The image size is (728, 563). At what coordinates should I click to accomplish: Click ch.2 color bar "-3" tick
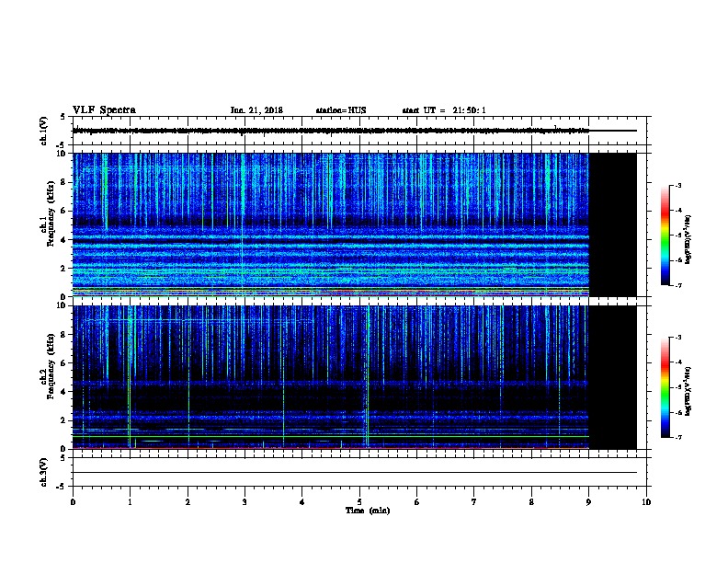[x=678, y=338]
